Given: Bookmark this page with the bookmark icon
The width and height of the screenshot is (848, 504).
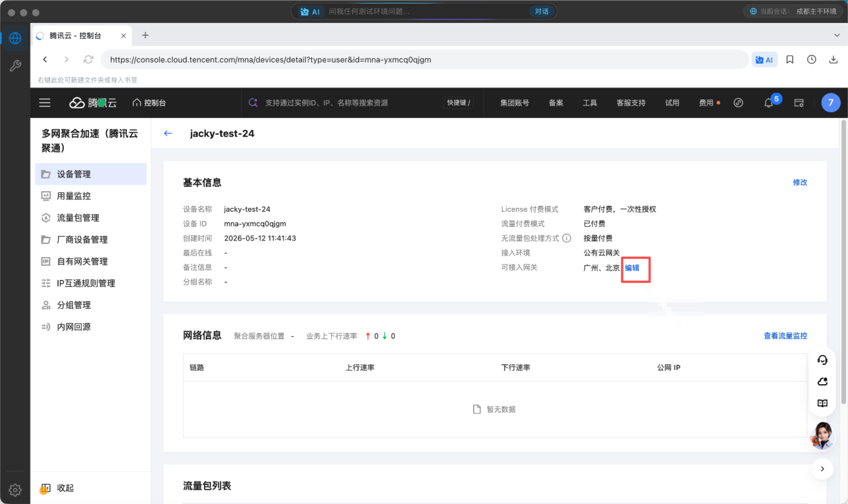Looking at the screenshot, I should tap(790, 59).
